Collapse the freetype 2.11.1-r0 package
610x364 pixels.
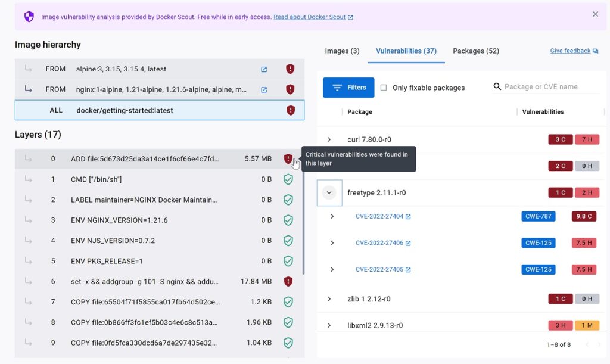(329, 192)
